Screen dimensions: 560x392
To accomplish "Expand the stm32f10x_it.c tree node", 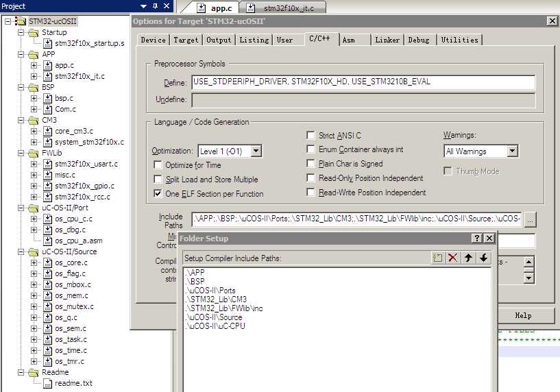I will pos(34,76).
